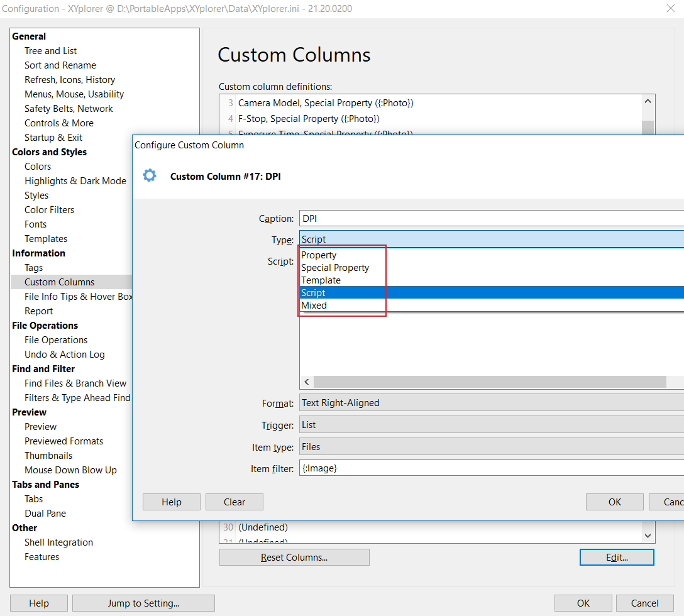This screenshot has width=684, height=616.
Task: Select Mixed column type option
Action: 314,305
